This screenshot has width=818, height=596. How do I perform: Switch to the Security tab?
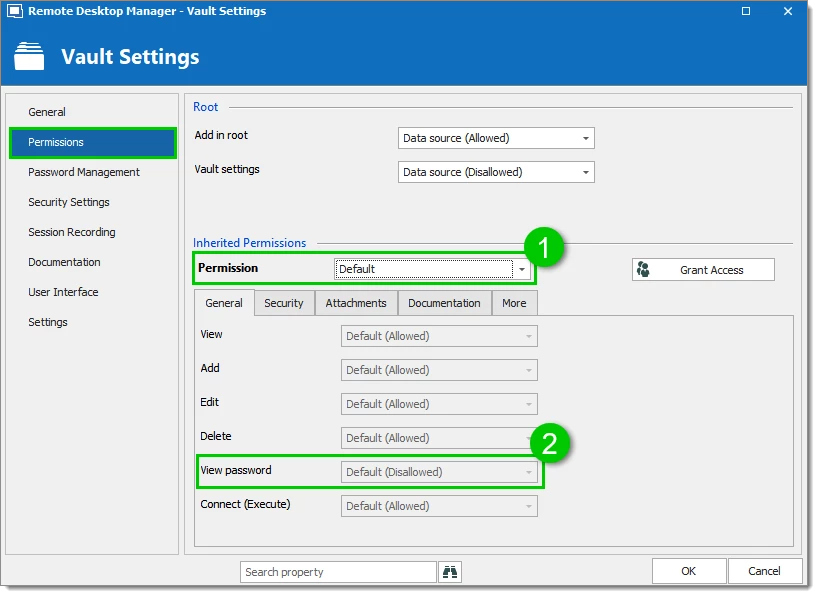(284, 303)
